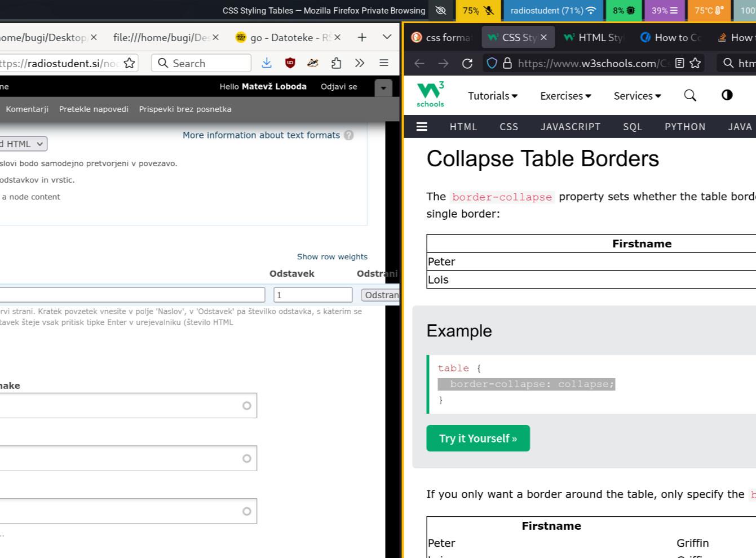
Task: Click the Show row weights link
Action: pos(332,257)
